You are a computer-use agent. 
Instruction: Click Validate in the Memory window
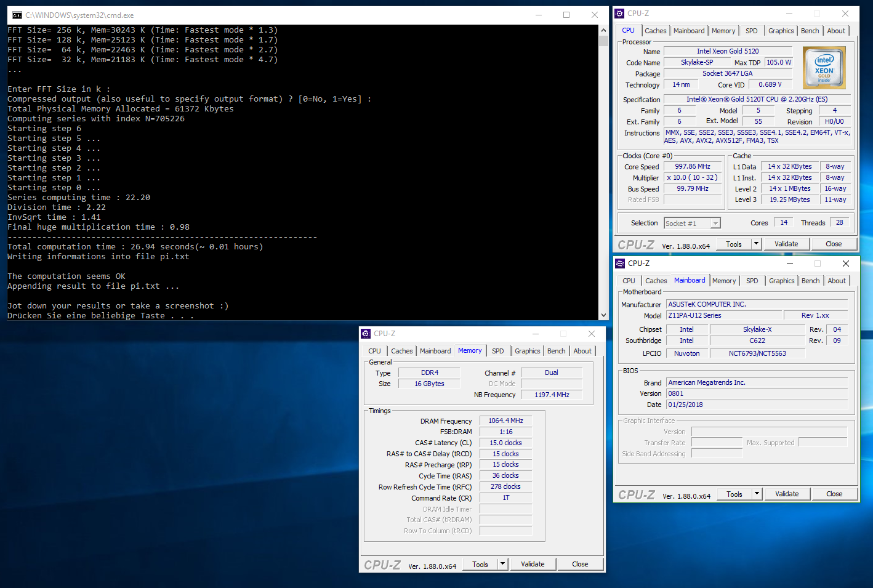tap(533, 564)
